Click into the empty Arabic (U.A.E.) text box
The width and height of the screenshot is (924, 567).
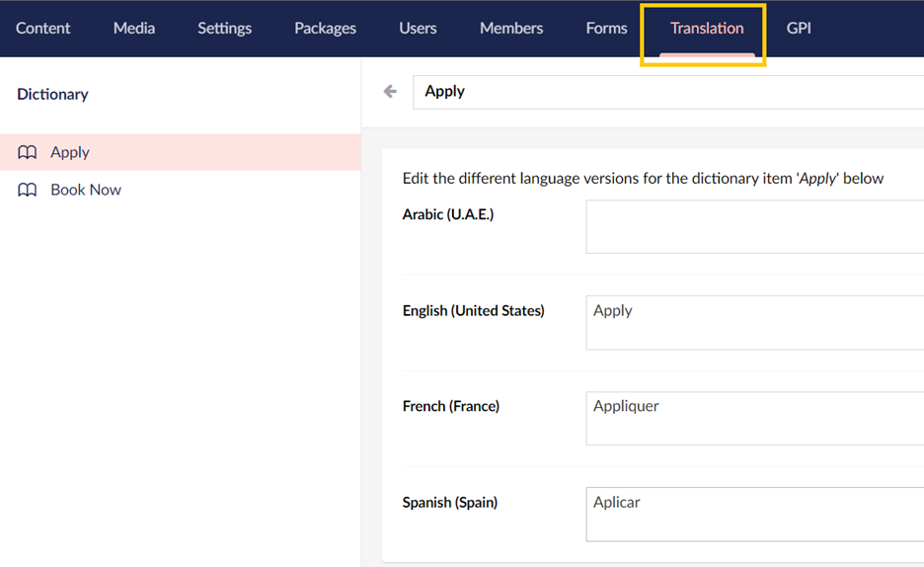tap(754, 227)
